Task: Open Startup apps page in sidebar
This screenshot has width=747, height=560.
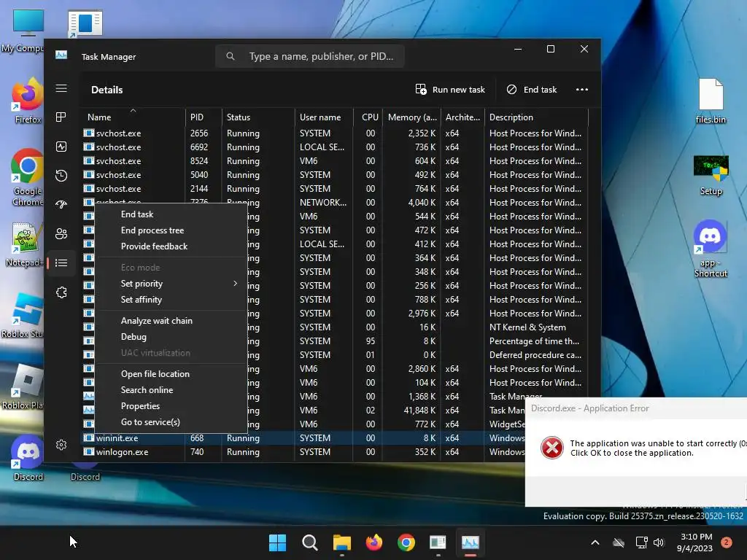Action: pos(61,205)
